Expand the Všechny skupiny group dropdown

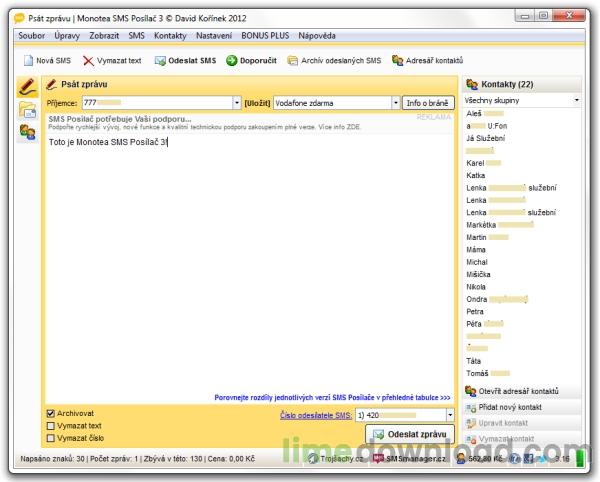click(576, 100)
